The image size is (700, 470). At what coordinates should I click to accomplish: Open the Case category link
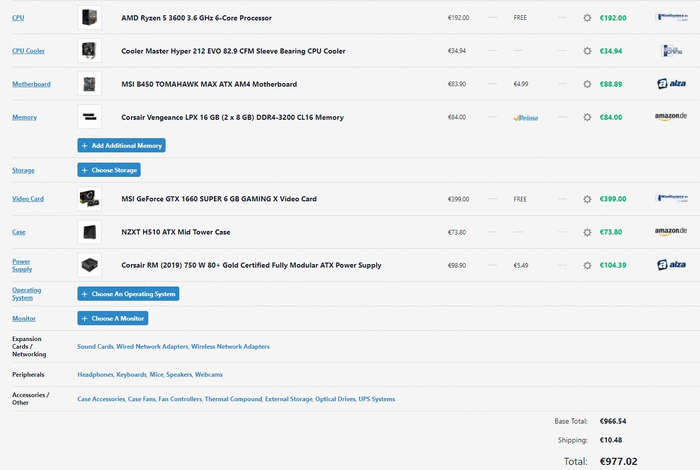(19, 232)
